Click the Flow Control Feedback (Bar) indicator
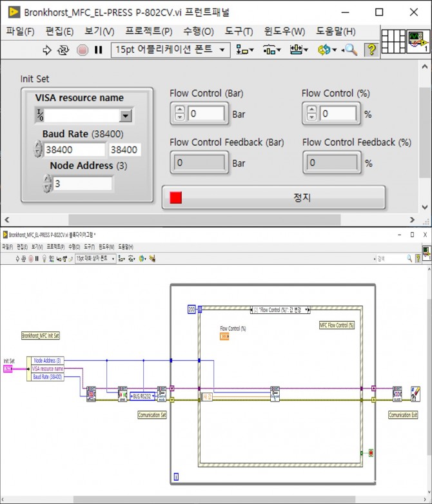Screen dimensions: 432x504 tap(199, 162)
